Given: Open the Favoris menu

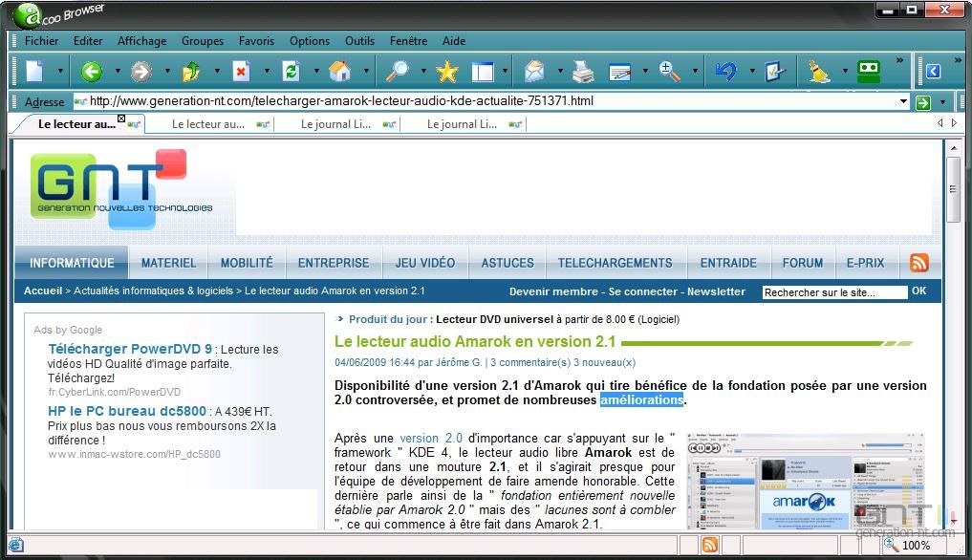Looking at the screenshot, I should coord(257,41).
